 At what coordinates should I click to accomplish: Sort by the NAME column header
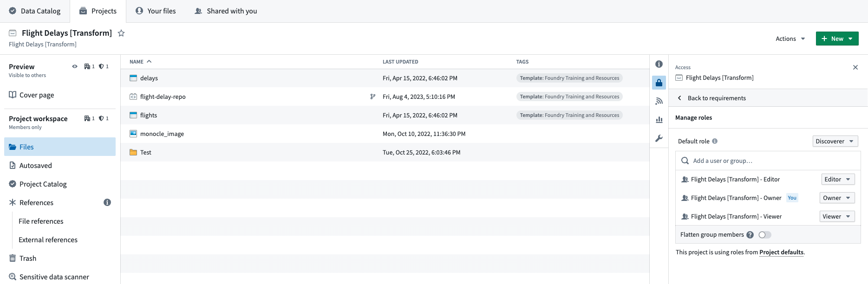[x=141, y=62]
